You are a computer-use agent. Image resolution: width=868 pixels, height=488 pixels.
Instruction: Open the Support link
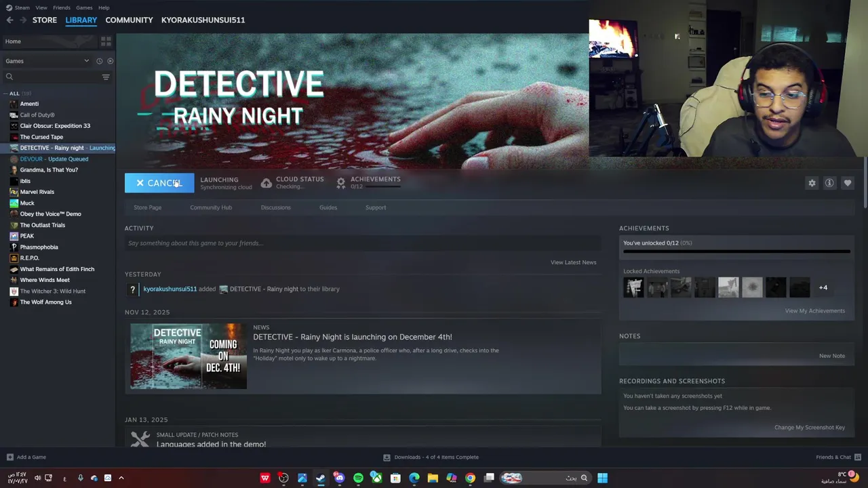(x=376, y=207)
